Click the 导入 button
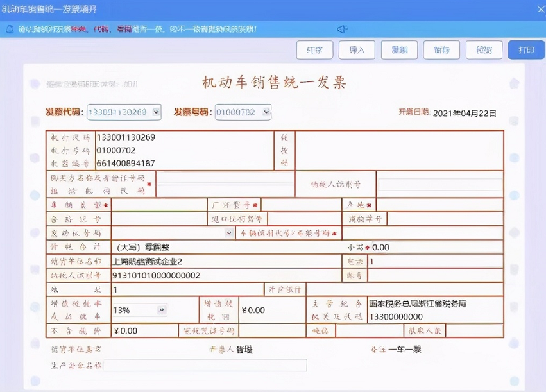The height and width of the screenshot is (392, 546). (x=357, y=50)
